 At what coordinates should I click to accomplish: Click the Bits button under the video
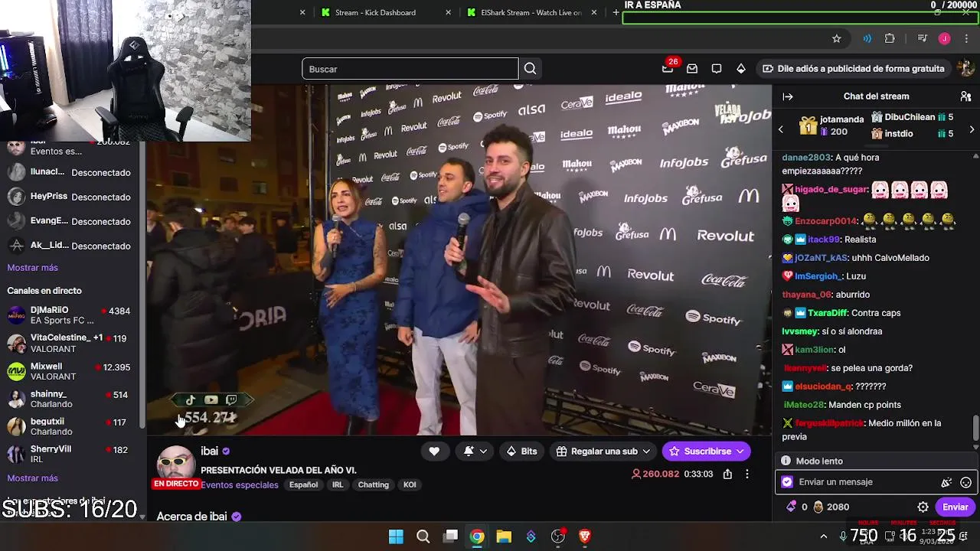point(521,452)
